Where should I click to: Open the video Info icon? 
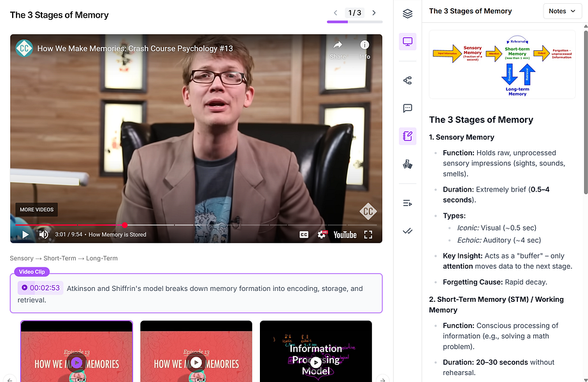tap(364, 45)
